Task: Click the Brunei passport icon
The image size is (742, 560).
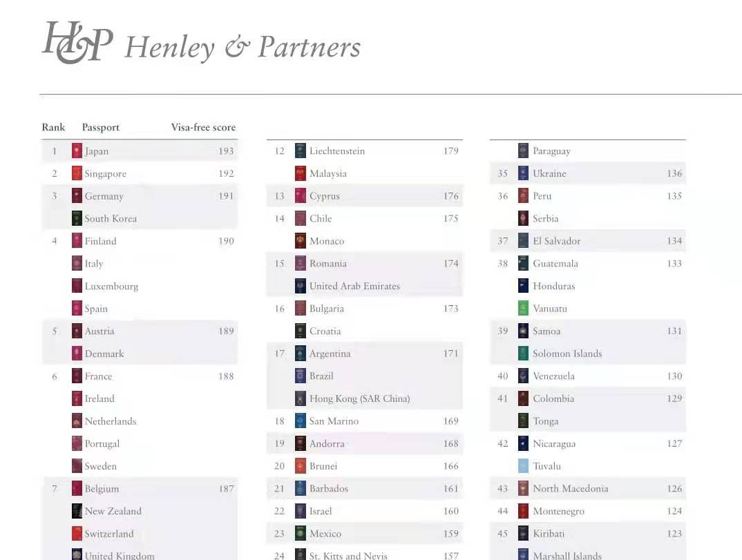Action: point(300,466)
